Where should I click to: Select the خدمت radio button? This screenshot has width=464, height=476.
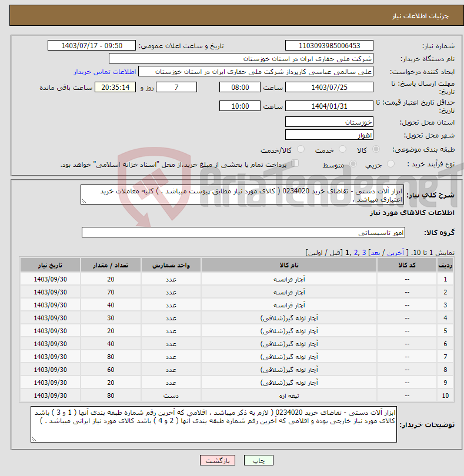tap(342, 149)
